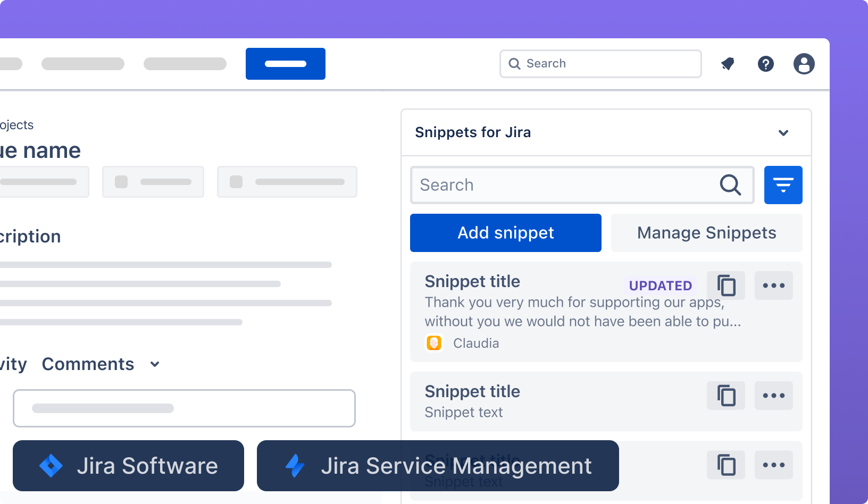This screenshot has height=504, width=868.
Task: Click the blue create button in navbar
Action: tap(286, 64)
